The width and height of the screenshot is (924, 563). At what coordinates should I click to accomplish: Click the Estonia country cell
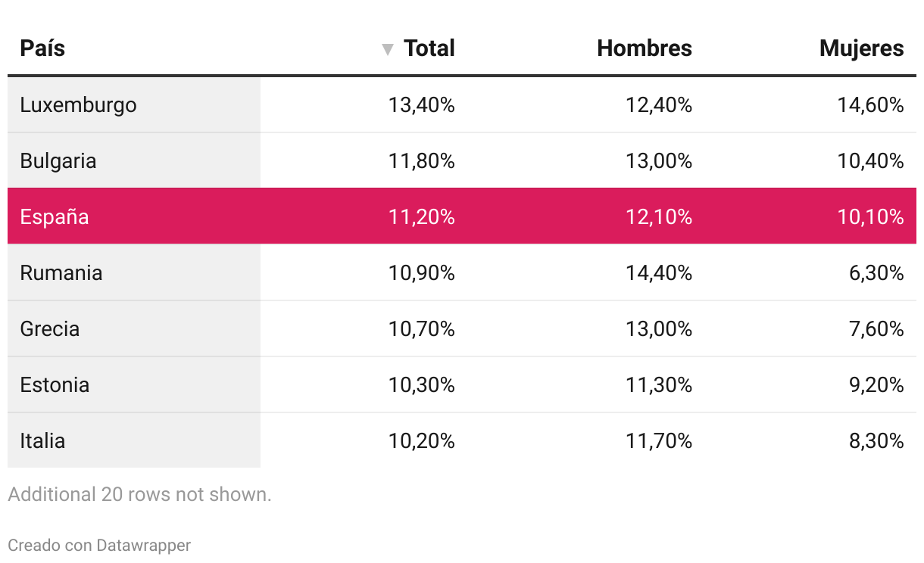[x=55, y=384]
